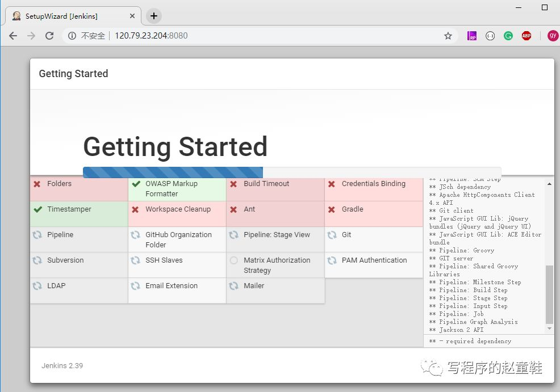
Task: Click the Matrix Authorization Strategy plugin name
Action: click(277, 265)
